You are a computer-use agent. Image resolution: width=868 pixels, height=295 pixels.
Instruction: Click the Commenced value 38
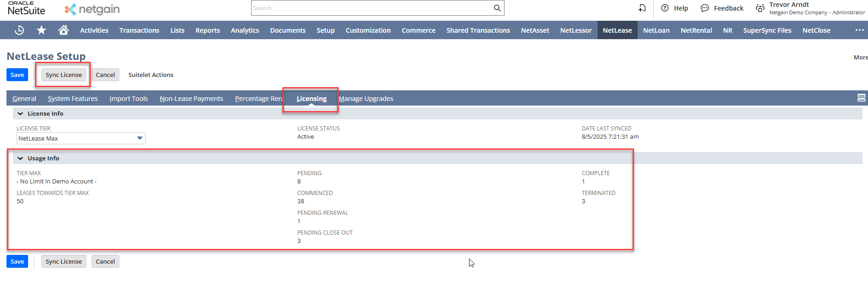pyautogui.click(x=300, y=201)
